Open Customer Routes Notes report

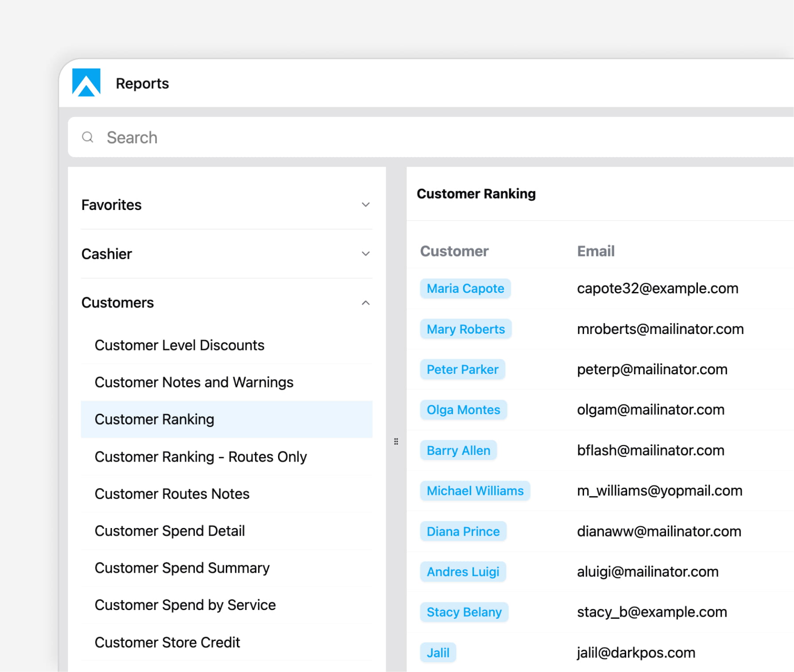[x=227, y=494]
